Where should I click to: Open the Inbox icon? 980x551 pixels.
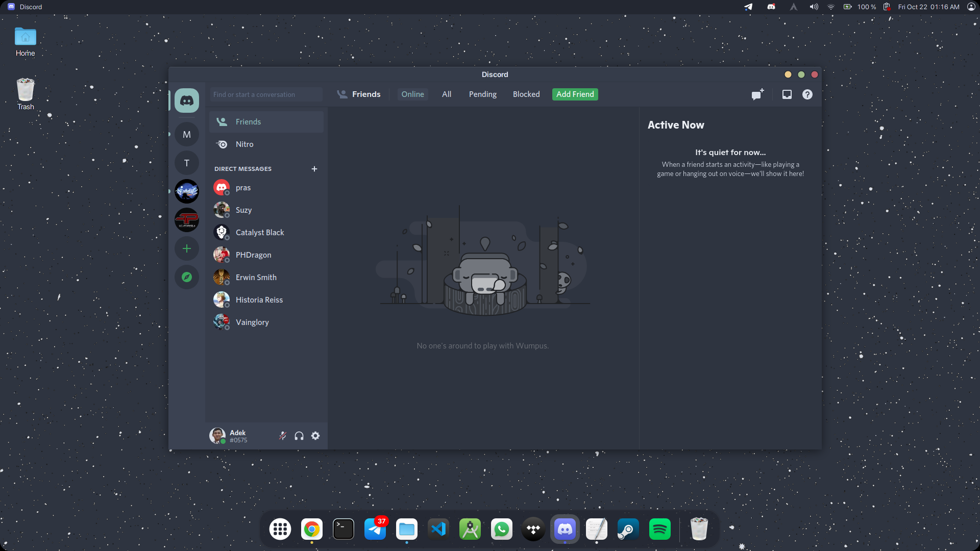pyautogui.click(x=787, y=94)
